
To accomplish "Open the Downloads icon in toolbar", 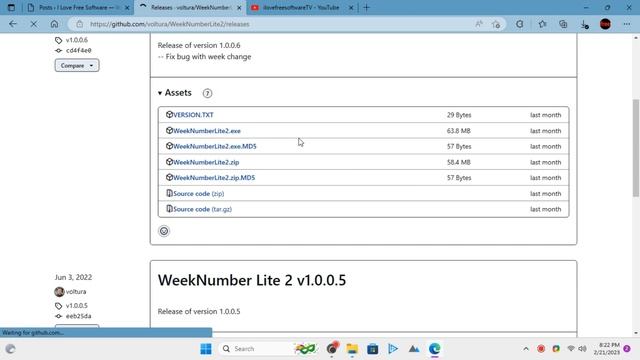I will click(584, 24).
